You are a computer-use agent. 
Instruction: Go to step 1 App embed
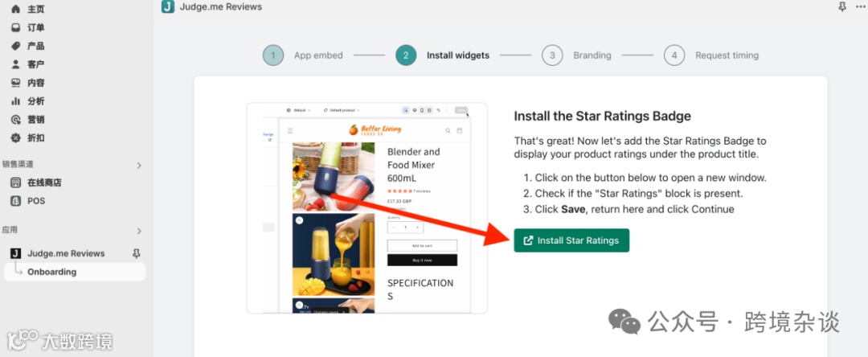coord(303,55)
